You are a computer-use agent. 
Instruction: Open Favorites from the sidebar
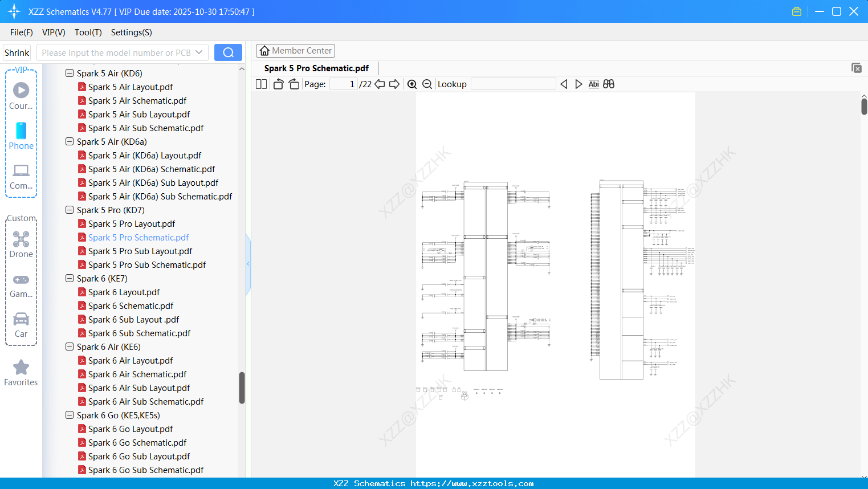(21, 373)
